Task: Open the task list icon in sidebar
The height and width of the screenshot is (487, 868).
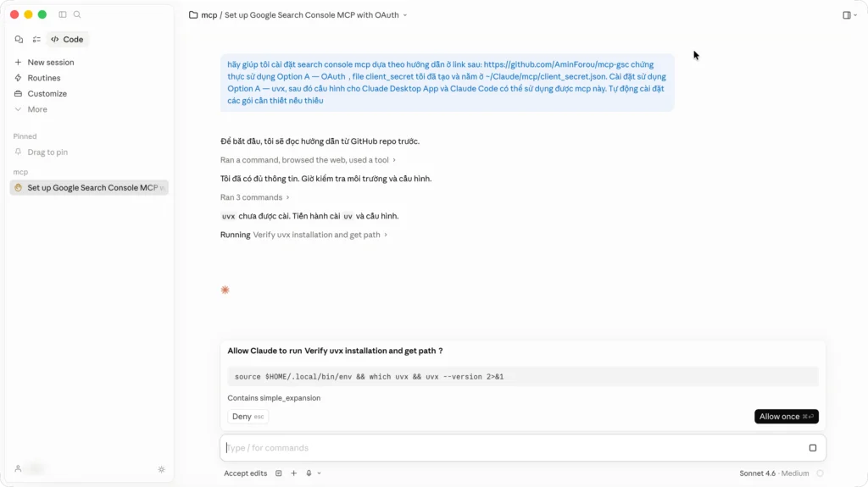Action: point(36,39)
